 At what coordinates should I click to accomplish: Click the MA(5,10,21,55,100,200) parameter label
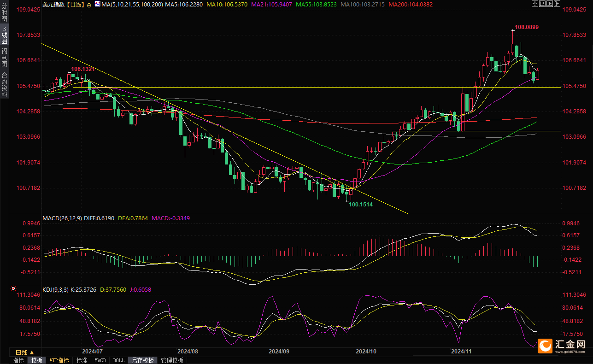pos(133,5)
